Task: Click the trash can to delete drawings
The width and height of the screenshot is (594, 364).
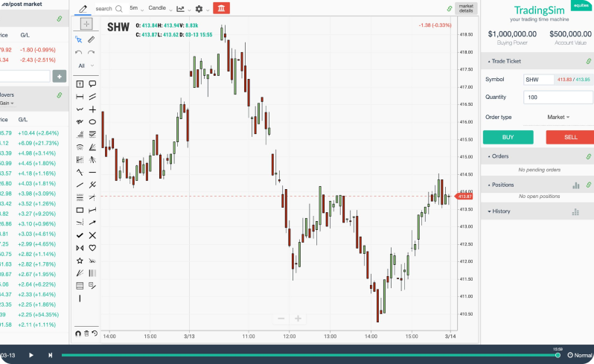Action: click(86, 333)
